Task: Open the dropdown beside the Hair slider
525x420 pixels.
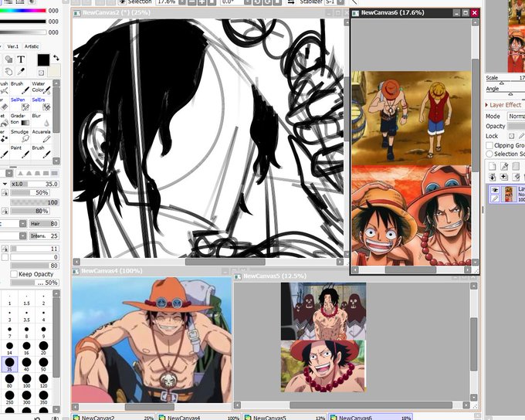Action: click(22, 224)
